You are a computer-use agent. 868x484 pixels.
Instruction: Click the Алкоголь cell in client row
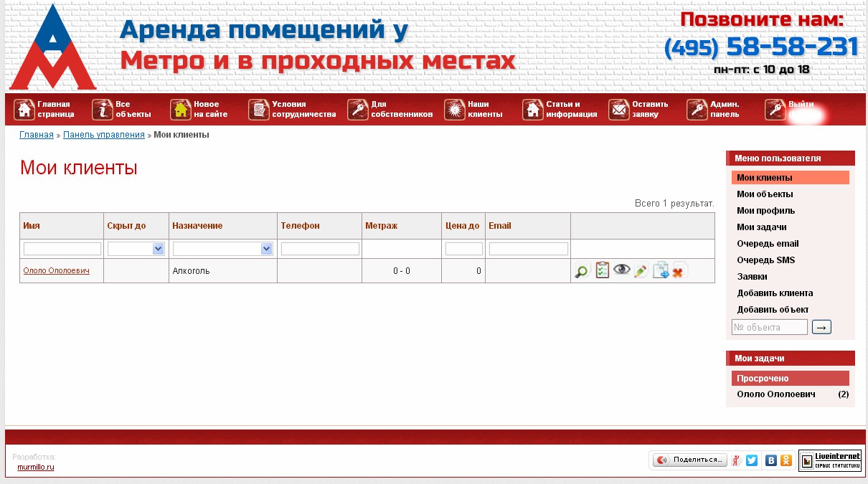(223, 271)
